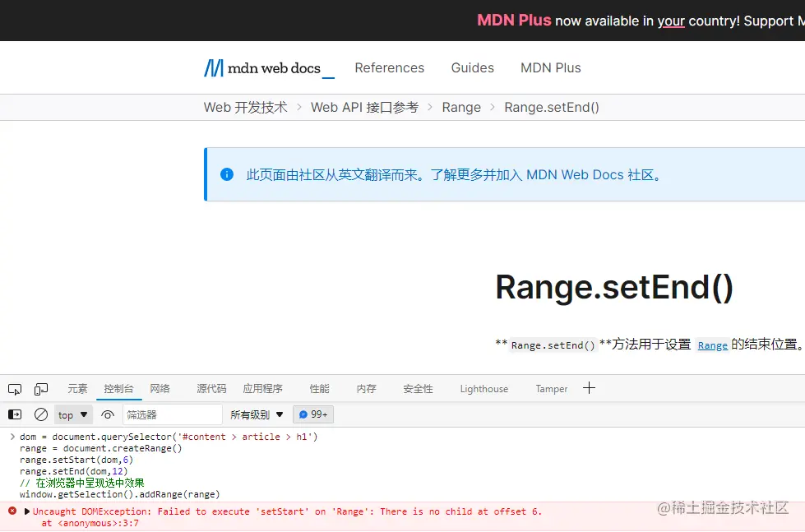The height and width of the screenshot is (532, 805).
Task: Switch to the 安全性 tab
Action: tap(418, 389)
